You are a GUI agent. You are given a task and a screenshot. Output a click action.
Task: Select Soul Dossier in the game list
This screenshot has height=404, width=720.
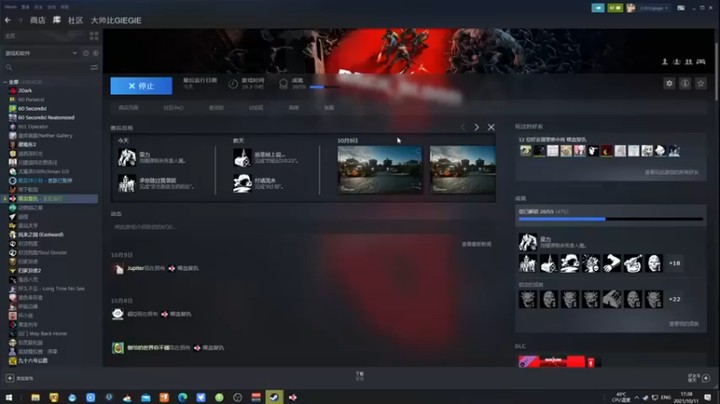(42, 252)
